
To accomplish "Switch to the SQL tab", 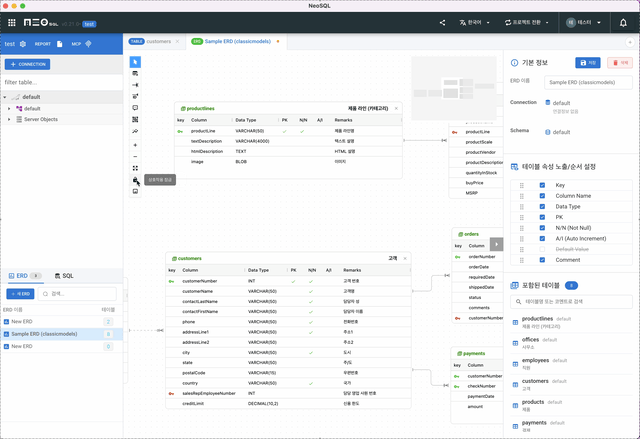I will tap(63, 275).
